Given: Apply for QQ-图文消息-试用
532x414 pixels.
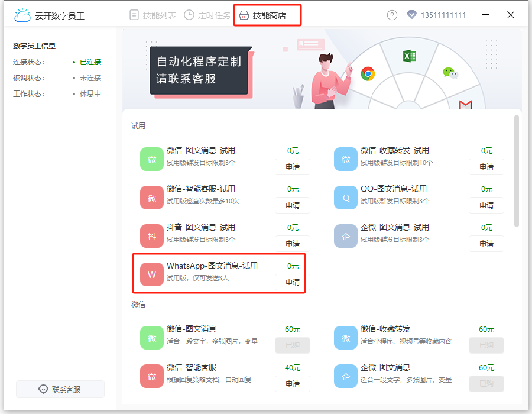Looking at the screenshot, I should pyautogui.click(x=486, y=205).
